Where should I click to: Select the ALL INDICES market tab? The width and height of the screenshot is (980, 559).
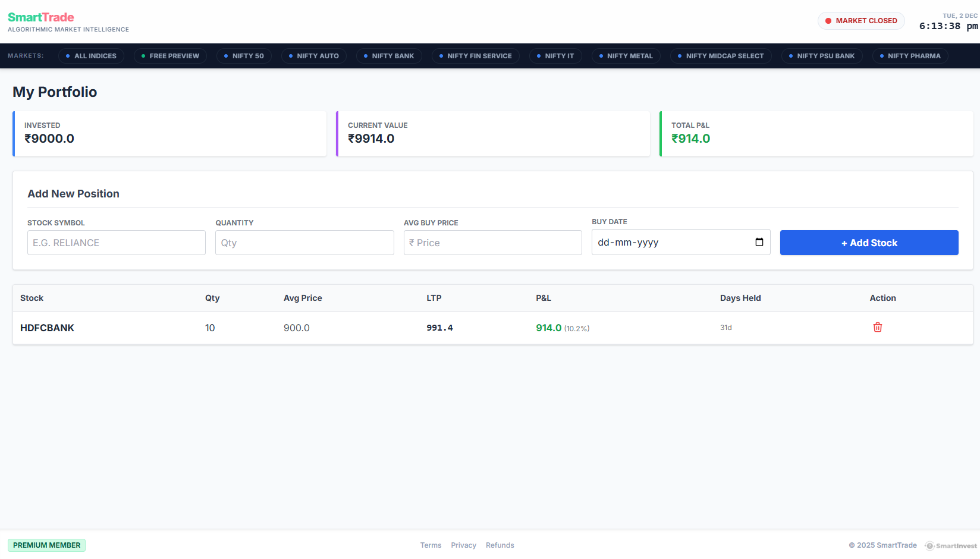coord(91,56)
